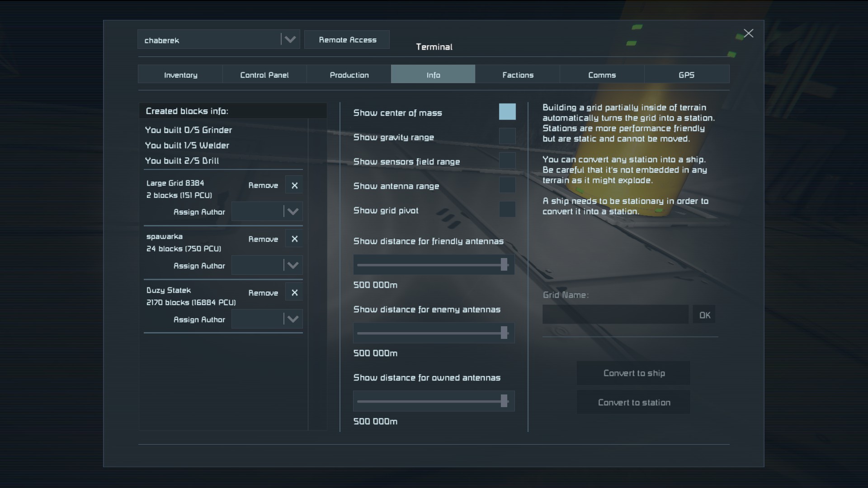This screenshot has width=868, height=488.
Task: Adjust the friendly antennas distance slider
Action: (x=504, y=265)
